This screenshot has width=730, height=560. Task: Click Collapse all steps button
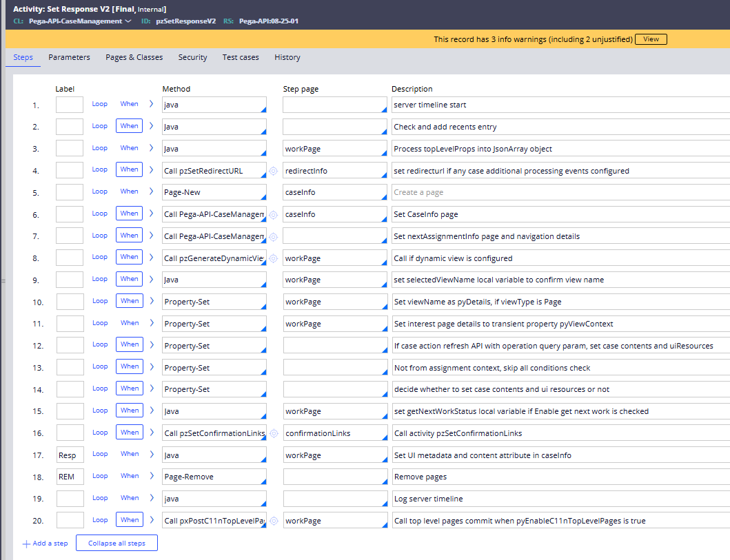coord(116,543)
